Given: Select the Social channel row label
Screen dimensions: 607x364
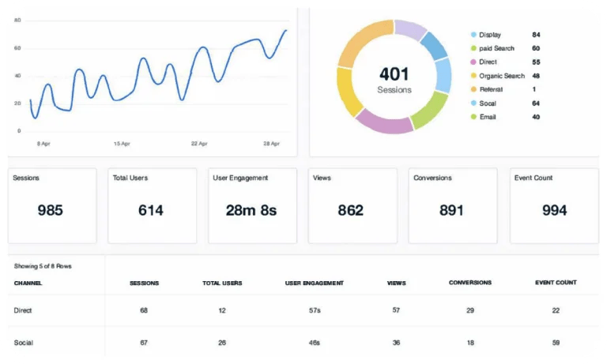Looking at the screenshot, I should (x=24, y=343).
